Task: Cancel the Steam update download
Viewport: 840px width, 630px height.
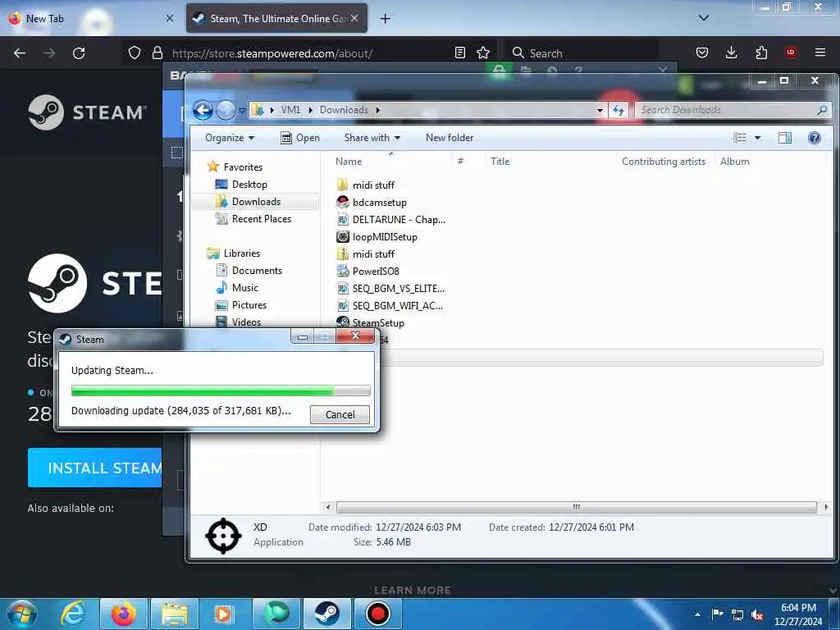Action: pos(340,414)
